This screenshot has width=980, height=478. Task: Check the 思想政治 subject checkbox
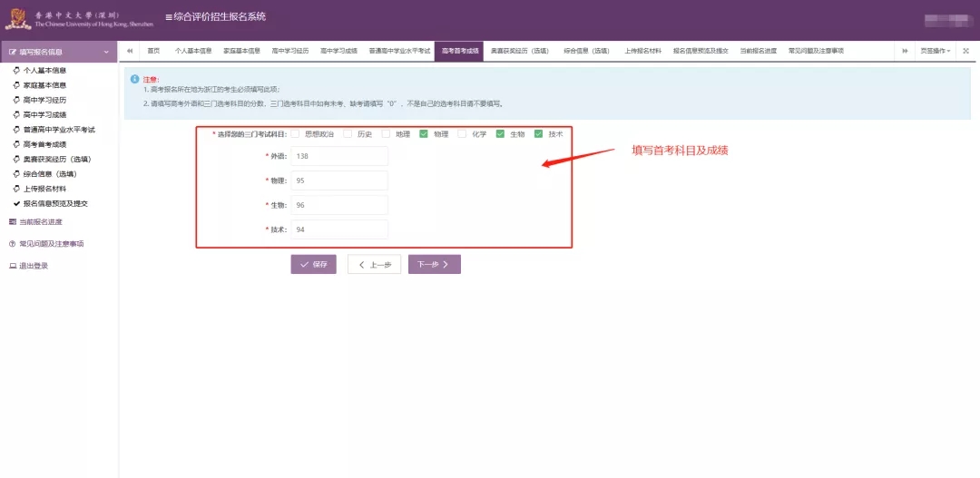(x=295, y=134)
